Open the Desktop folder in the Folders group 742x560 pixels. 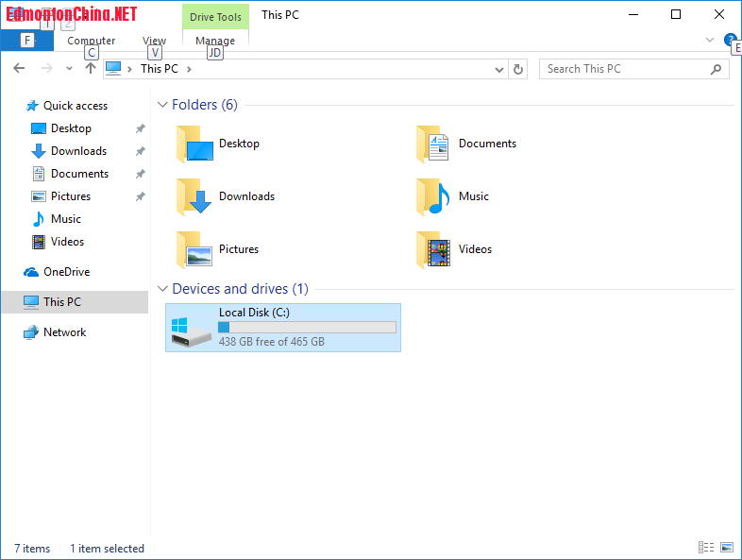click(x=217, y=144)
